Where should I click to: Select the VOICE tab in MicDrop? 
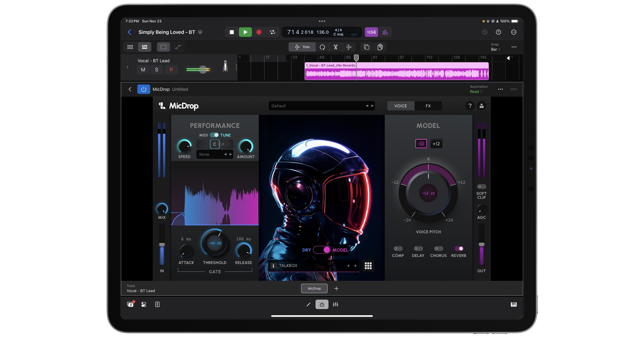coord(400,106)
